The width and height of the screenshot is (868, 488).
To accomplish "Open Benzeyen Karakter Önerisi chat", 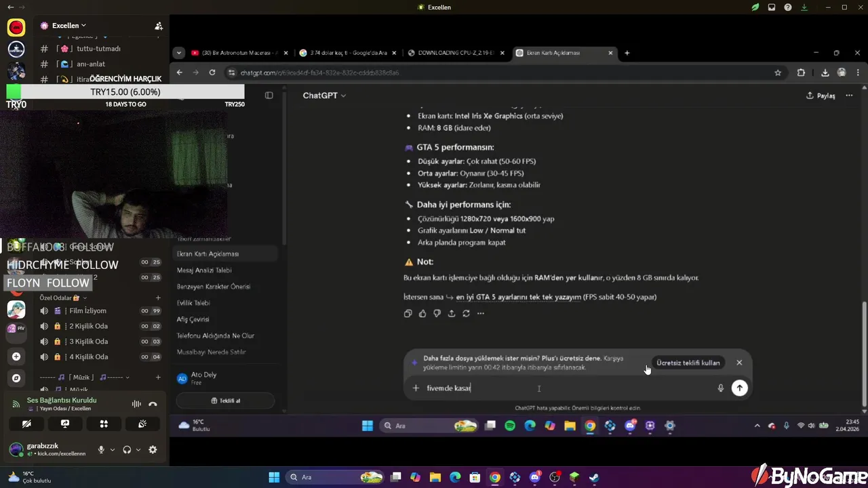I will click(214, 287).
